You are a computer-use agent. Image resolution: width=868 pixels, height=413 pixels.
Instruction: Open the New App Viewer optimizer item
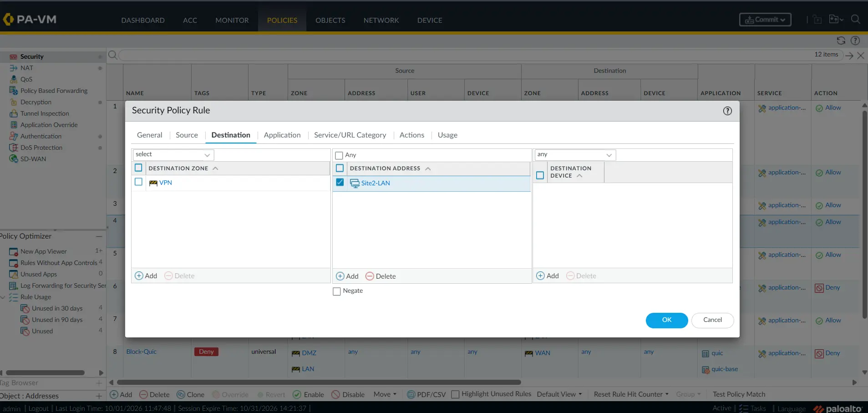[x=44, y=251]
